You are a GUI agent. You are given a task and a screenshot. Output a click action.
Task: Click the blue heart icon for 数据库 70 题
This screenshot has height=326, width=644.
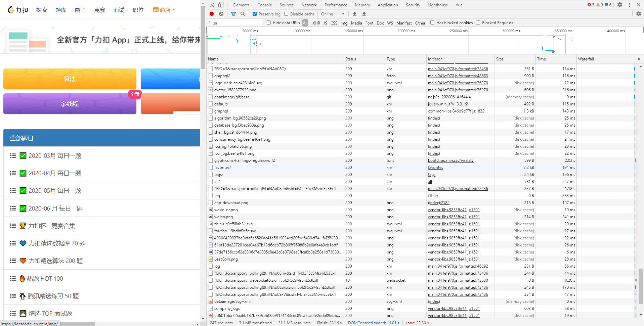[23, 243]
